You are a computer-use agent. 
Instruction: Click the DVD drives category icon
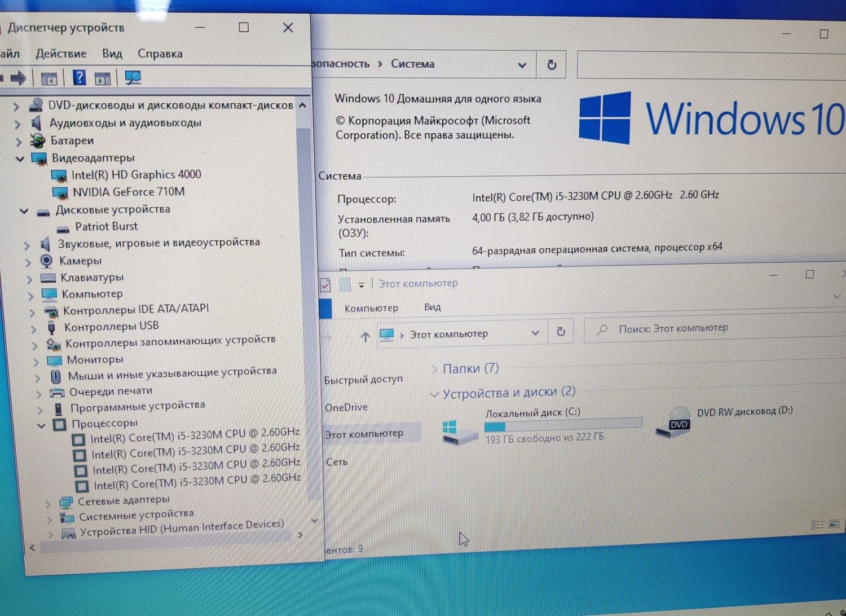pyautogui.click(x=36, y=105)
